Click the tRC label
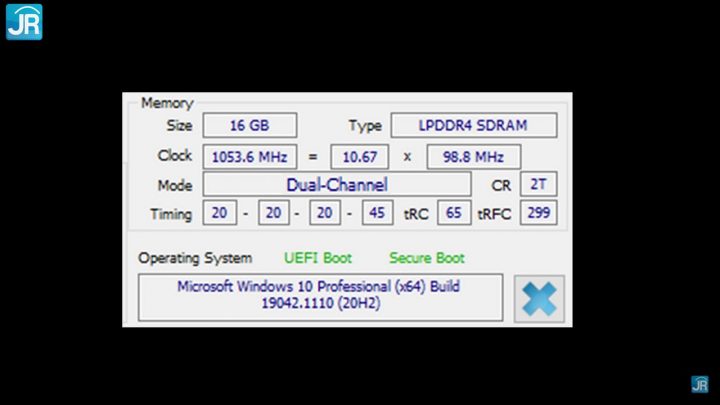720x405 pixels. click(416, 214)
